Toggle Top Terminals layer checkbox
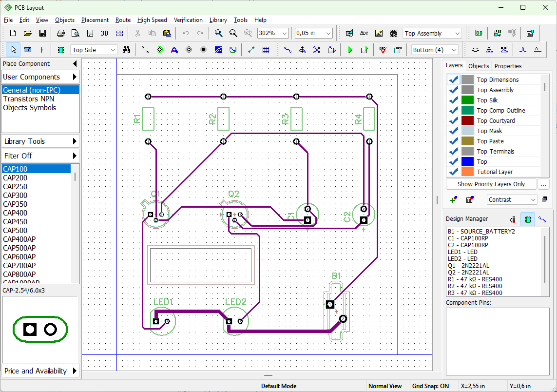This screenshot has height=392, width=557. pos(453,152)
